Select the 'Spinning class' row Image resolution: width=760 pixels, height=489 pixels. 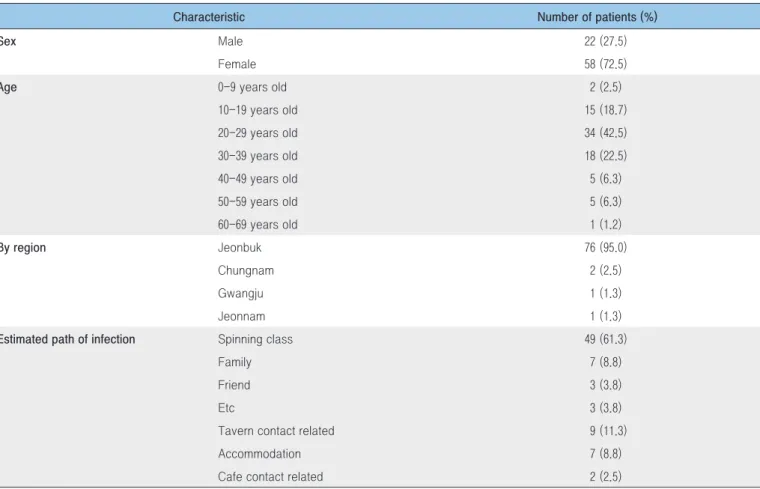255,339
